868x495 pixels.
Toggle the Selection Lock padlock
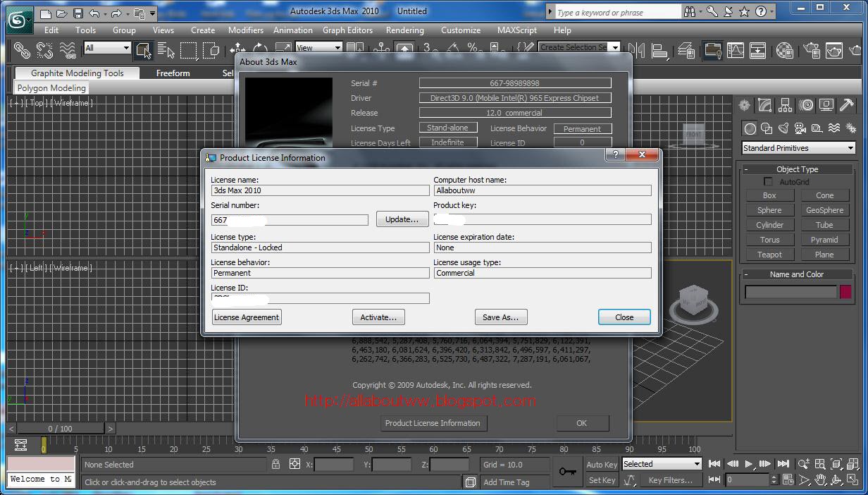point(275,464)
